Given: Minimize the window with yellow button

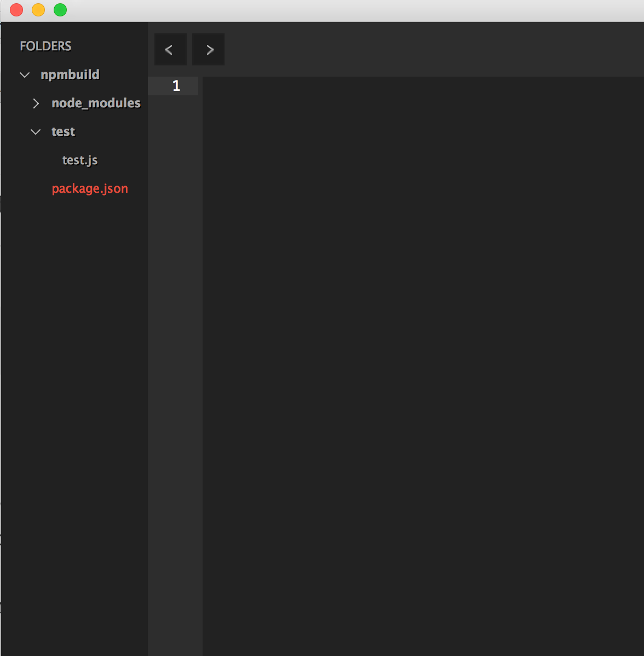Looking at the screenshot, I should click(x=38, y=10).
